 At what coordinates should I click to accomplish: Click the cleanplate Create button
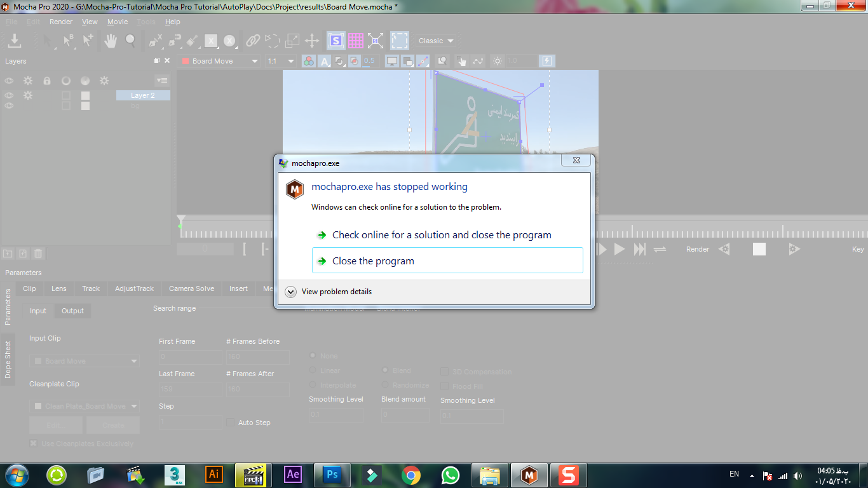coord(113,425)
